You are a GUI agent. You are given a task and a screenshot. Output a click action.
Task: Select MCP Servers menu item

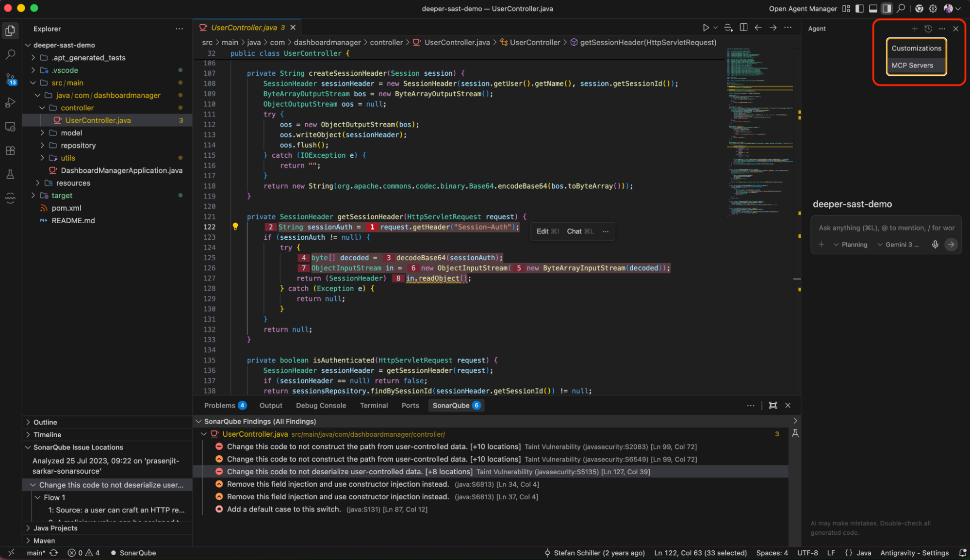[912, 66]
